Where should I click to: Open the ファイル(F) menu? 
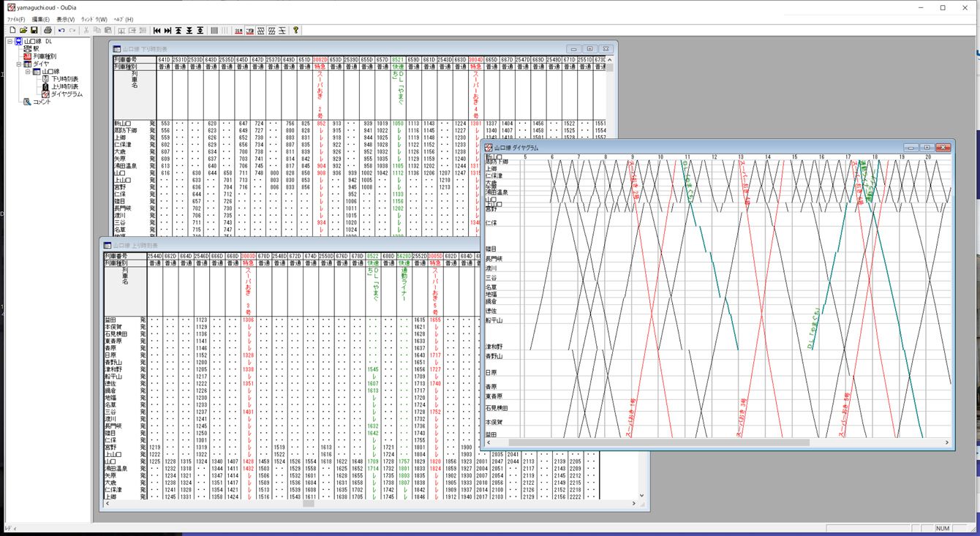(15, 19)
